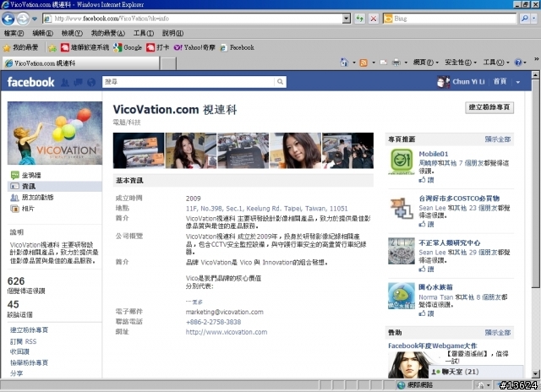Click Chun Yi Li profile picture
This screenshot has width=541, height=392.
click(443, 82)
